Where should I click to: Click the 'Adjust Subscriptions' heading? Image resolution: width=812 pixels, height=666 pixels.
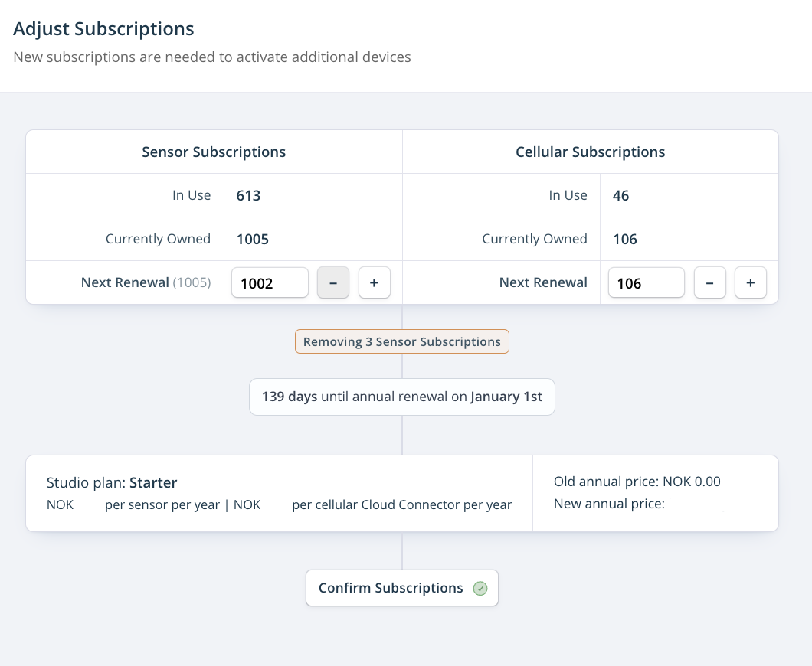pos(103,29)
